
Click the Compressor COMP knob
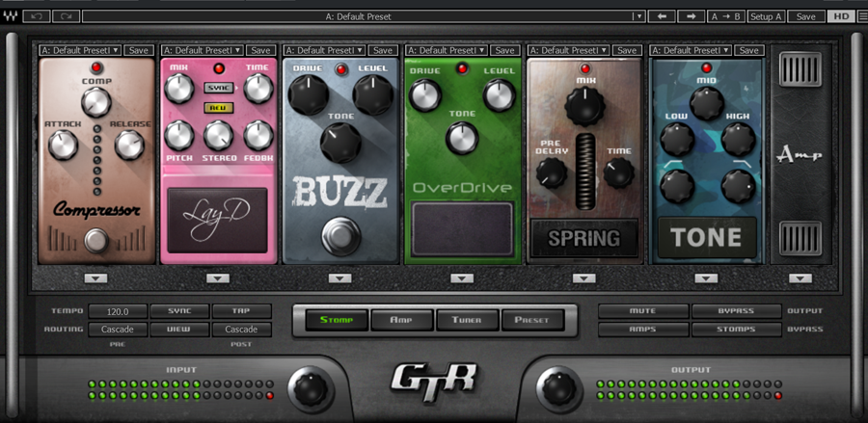point(96,102)
